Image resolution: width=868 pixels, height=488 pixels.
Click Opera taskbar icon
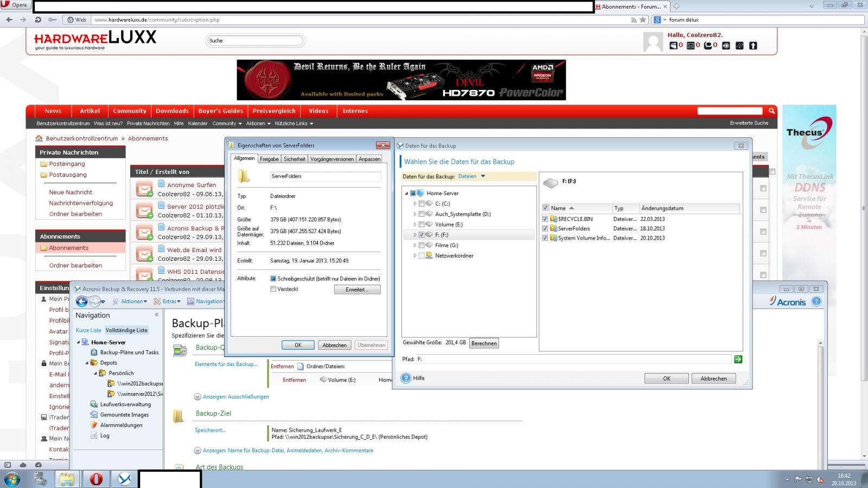click(96, 479)
